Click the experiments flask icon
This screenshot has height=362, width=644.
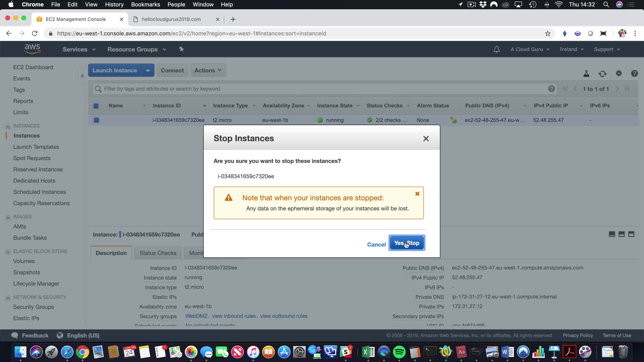(586, 74)
